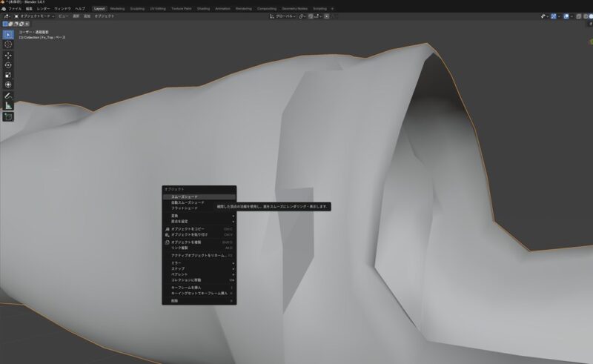Image resolution: width=593 pixels, height=364 pixels.
Task: Select the Transform tool
Action: pos(8,85)
